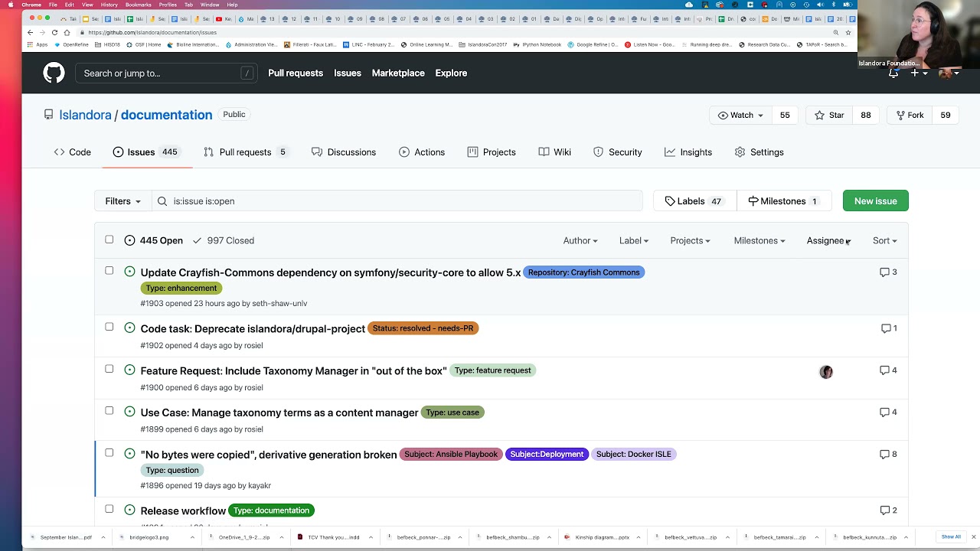Open comments on Release workflow issue
The image size is (980, 551).
[888, 510]
